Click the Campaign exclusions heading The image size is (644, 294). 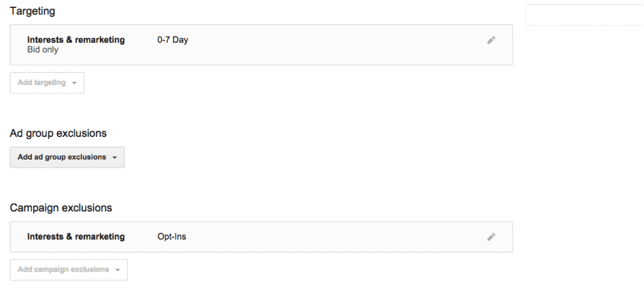click(61, 208)
